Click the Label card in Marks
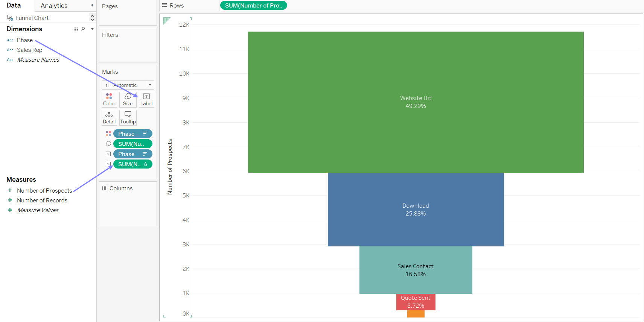644x322 pixels. pyautogui.click(x=146, y=100)
